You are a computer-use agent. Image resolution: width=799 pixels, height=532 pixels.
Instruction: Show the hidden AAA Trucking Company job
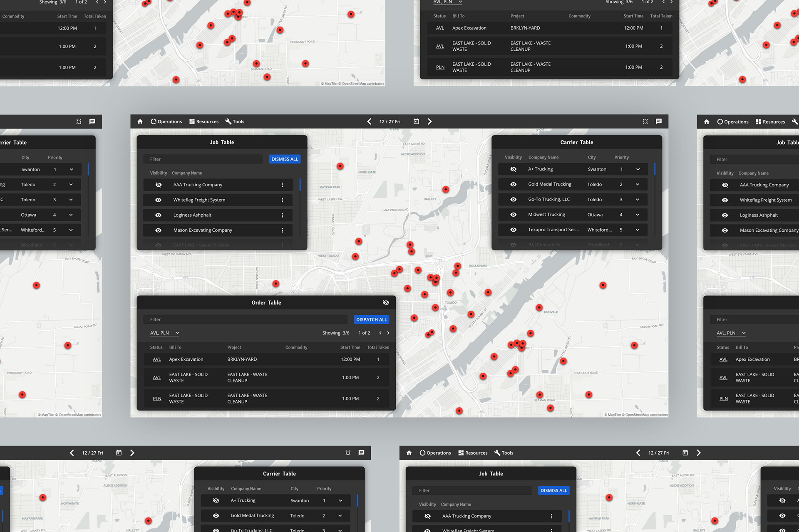(x=158, y=185)
